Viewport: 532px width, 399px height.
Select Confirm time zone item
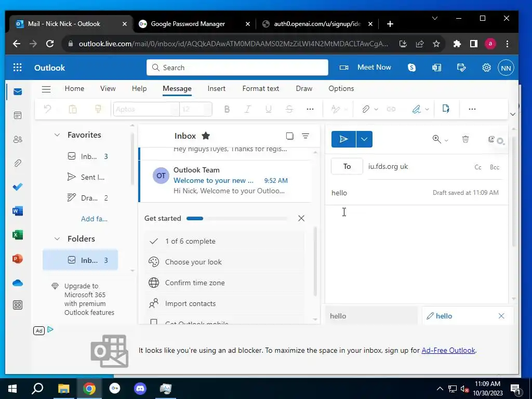tap(224, 283)
